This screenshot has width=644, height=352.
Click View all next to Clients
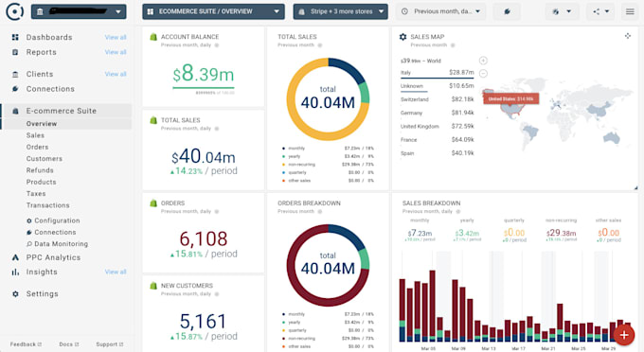click(116, 74)
